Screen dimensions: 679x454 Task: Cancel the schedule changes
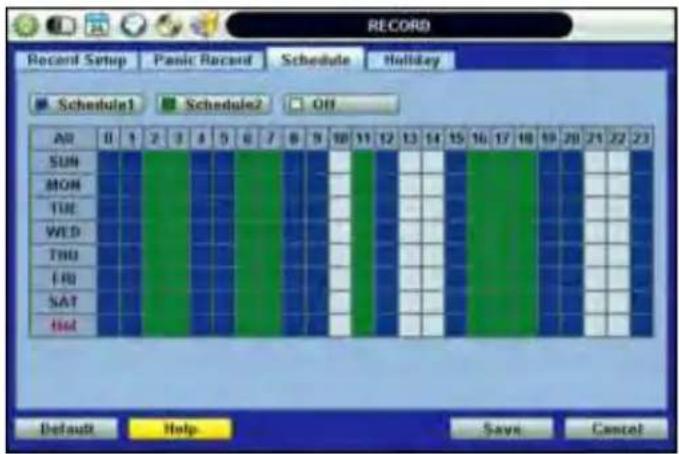pos(617,429)
